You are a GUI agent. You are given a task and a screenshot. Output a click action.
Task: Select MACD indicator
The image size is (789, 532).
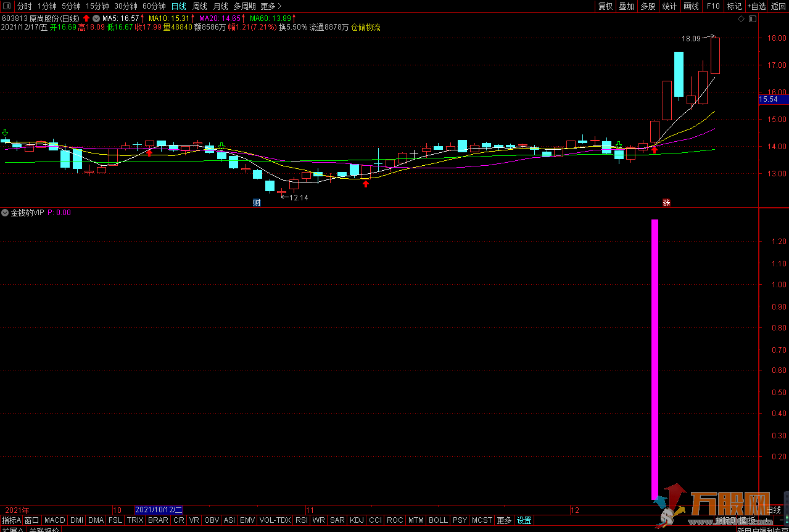click(x=55, y=520)
